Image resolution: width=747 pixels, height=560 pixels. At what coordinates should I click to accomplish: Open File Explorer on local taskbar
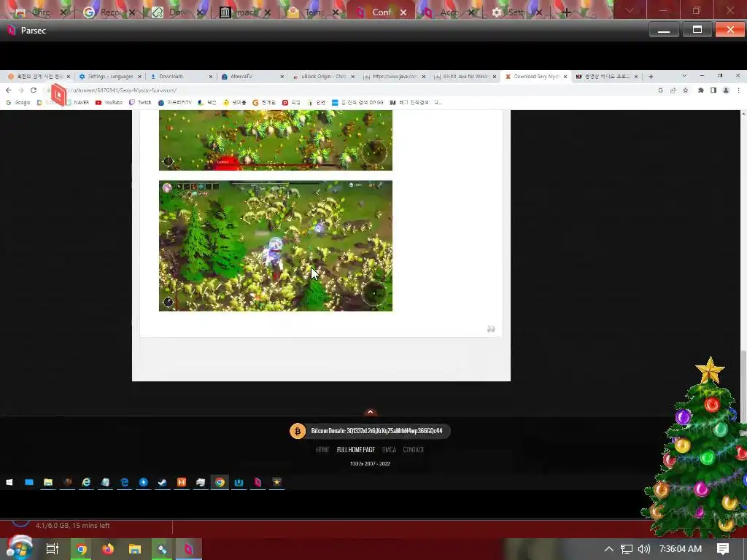tap(135, 549)
